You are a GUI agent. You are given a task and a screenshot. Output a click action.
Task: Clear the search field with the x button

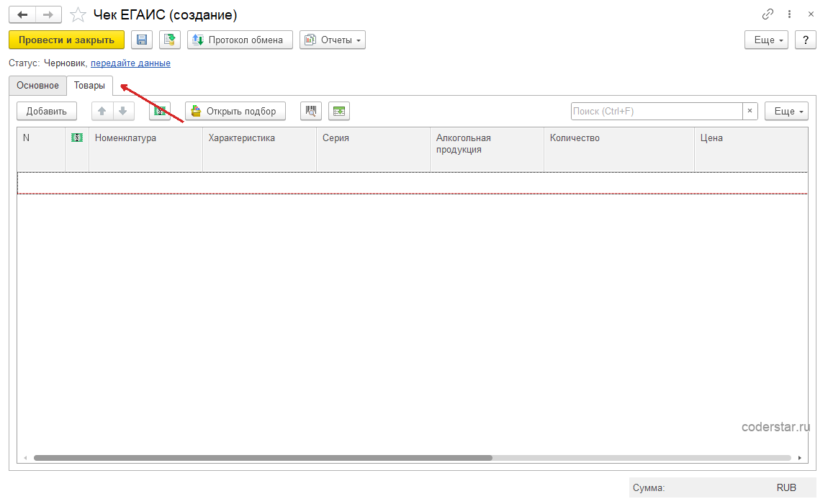click(750, 111)
